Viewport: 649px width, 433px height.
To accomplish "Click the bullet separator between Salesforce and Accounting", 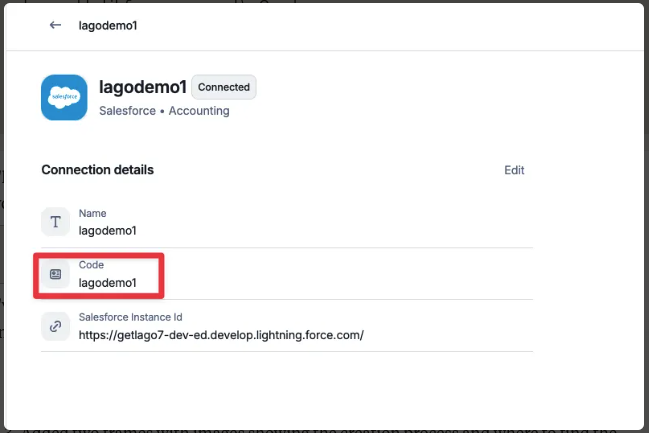I will tap(162, 111).
